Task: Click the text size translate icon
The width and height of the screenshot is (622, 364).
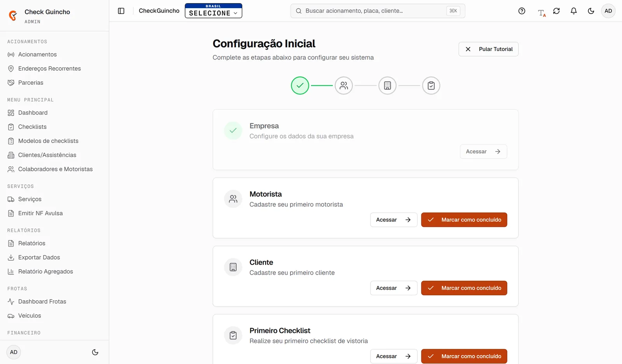Action: 542,13
